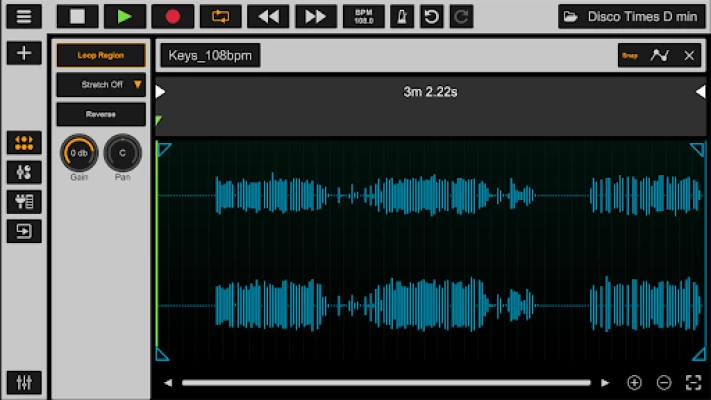Viewport: 711px width, 400px height.
Task: Click the red Record button
Action: (x=172, y=16)
